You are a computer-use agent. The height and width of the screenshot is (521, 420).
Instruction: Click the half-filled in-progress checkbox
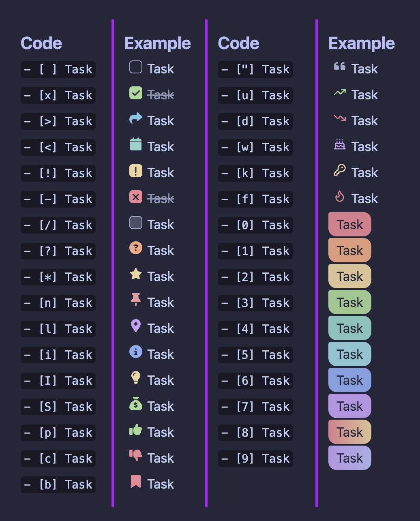point(136,223)
